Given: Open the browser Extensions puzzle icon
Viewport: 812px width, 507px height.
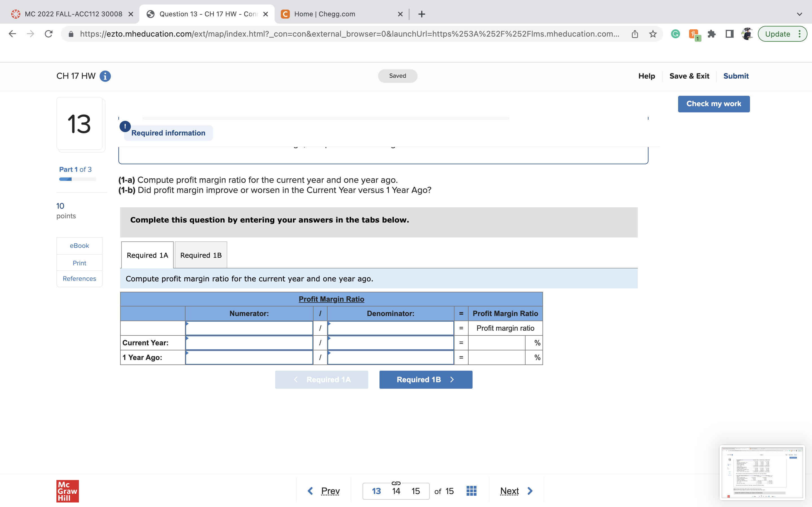Looking at the screenshot, I should (x=711, y=34).
